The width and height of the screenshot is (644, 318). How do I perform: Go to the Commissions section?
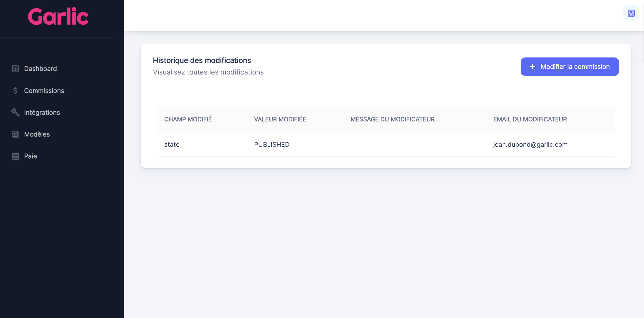coord(44,91)
